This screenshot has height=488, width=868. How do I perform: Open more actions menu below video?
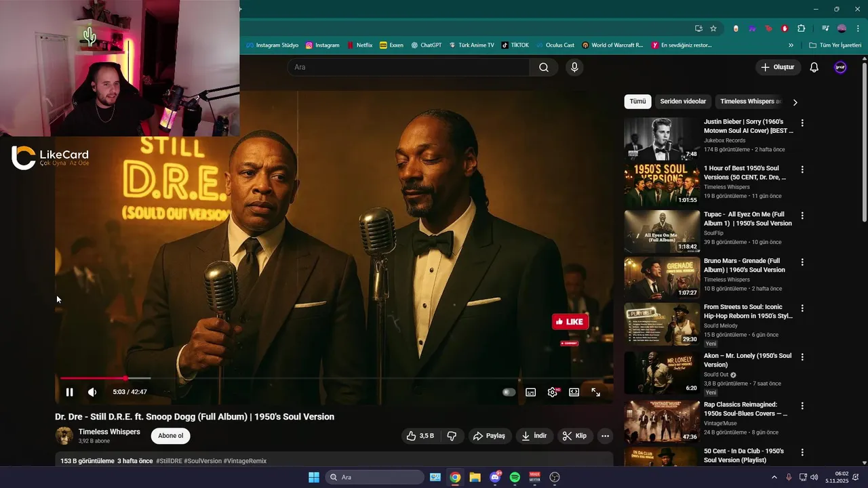pyautogui.click(x=605, y=436)
